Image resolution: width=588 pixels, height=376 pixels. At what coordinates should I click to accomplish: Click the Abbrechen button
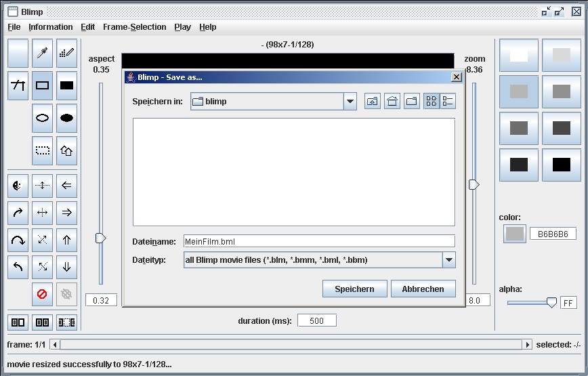423,289
